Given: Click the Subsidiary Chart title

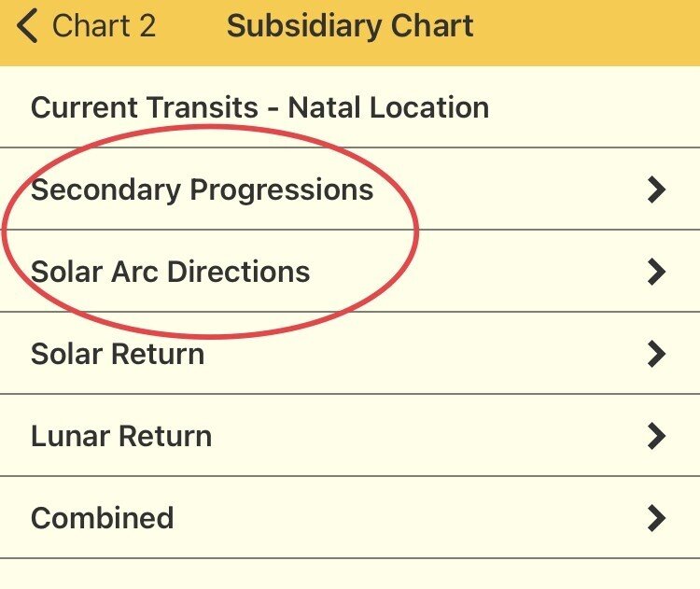Looking at the screenshot, I should (x=350, y=26).
